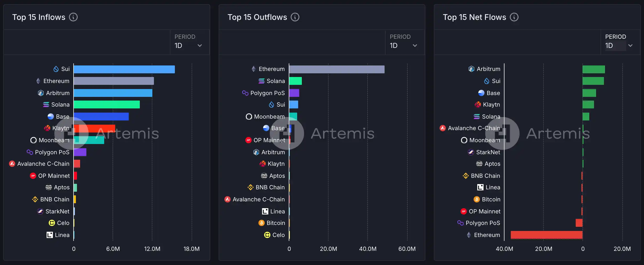The height and width of the screenshot is (265, 644).
Task: Click the Celo logo in the Inflows chart
Action: pyautogui.click(x=52, y=223)
